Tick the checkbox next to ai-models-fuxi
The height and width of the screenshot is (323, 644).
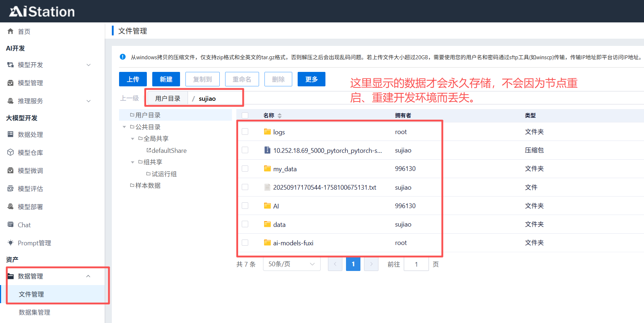tap(245, 243)
